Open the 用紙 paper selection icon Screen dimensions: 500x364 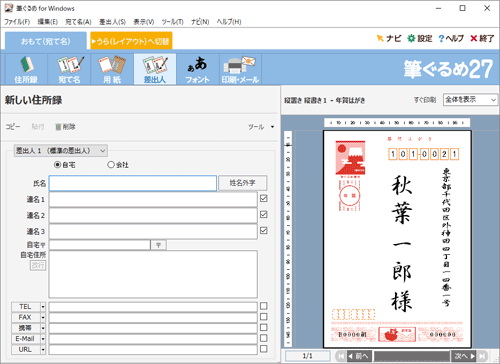pyautogui.click(x=112, y=69)
